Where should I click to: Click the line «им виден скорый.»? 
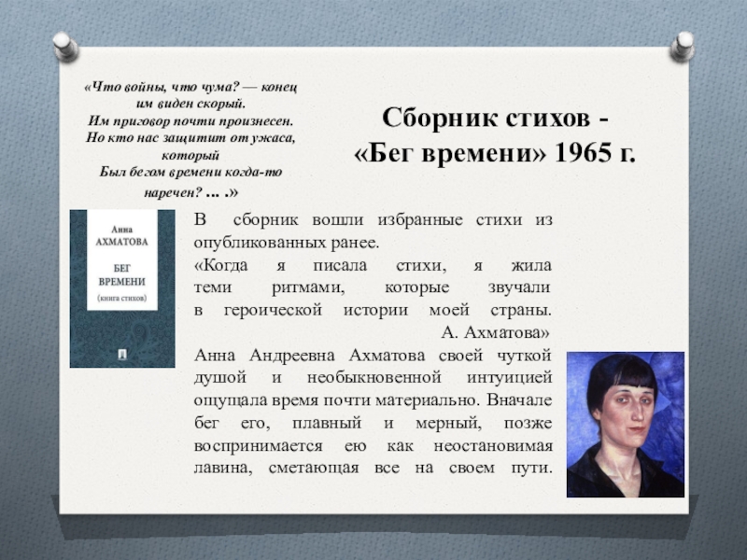[x=190, y=104]
